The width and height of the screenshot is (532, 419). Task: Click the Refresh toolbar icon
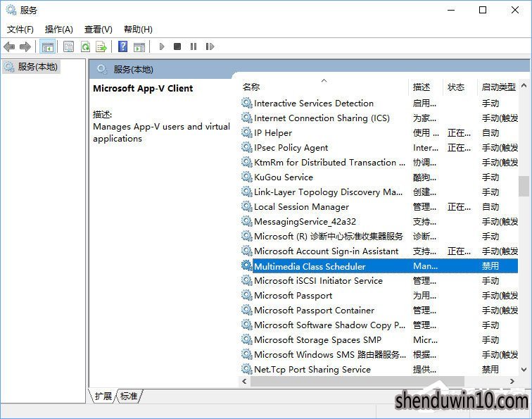pyautogui.click(x=86, y=46)
